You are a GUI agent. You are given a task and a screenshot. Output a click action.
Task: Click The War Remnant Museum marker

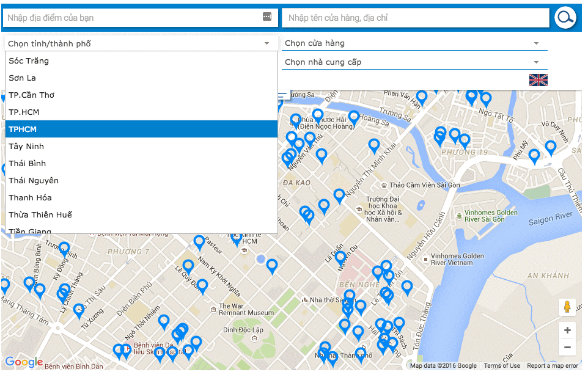coord(214,309)
